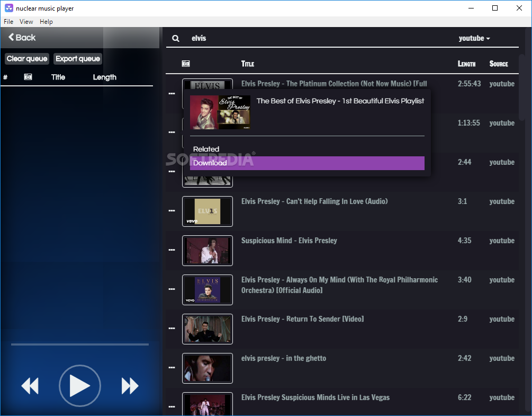Open options menu for Platinum Collection row
Screen dimensions: 532x416
tap(172, 93)
